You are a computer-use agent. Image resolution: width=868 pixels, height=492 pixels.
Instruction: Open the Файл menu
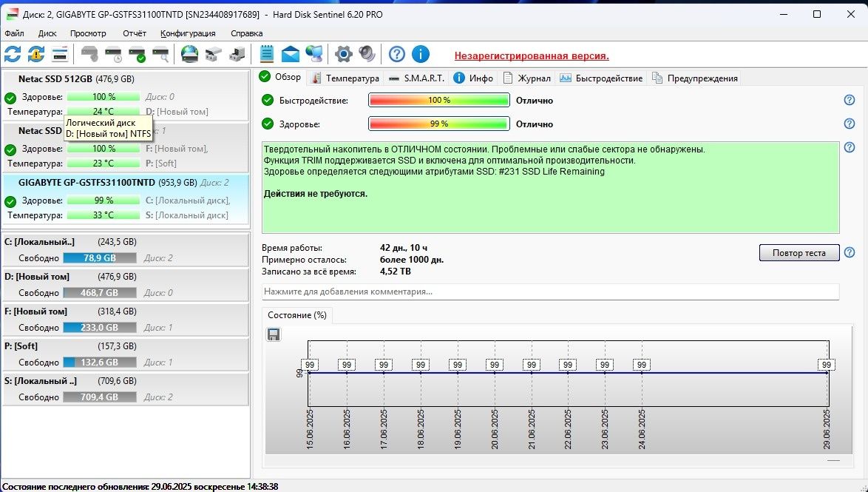[x=14, y=33]
